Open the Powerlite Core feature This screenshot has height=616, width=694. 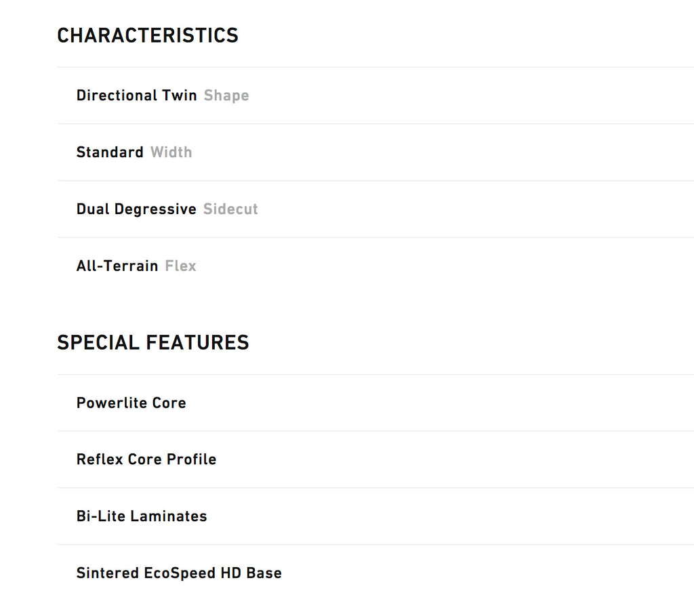coord(131,403)
